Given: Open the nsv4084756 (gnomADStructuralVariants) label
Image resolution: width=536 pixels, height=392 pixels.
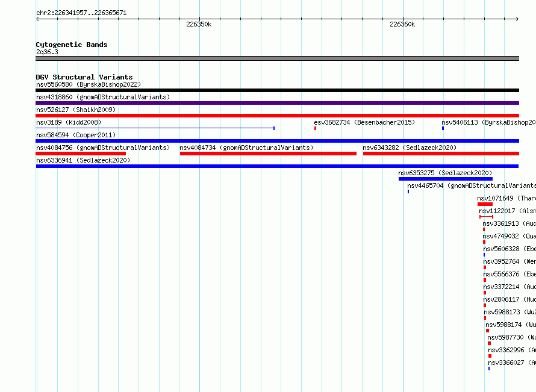Looking at the screenshot, I should point(103,148).
